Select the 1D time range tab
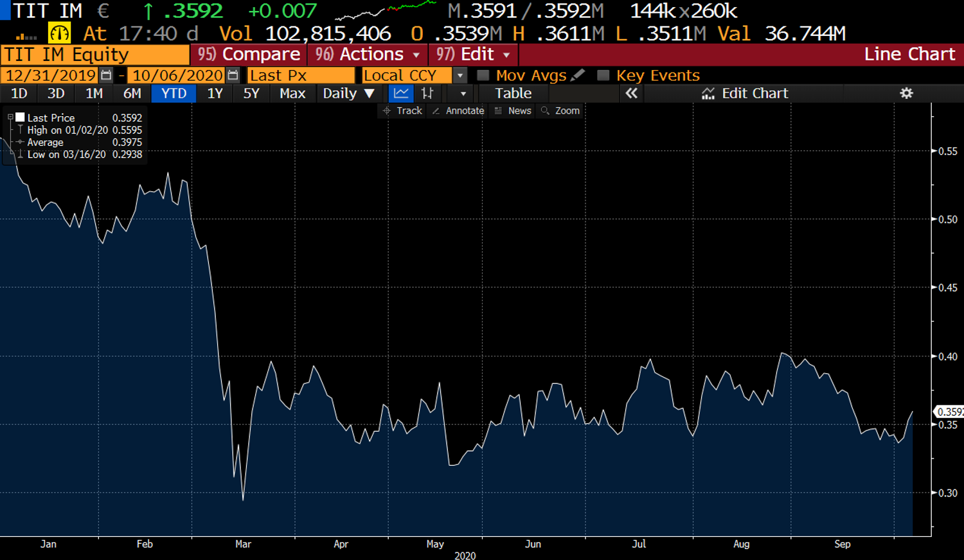964x560 pixels. click(x=19, y=93)
